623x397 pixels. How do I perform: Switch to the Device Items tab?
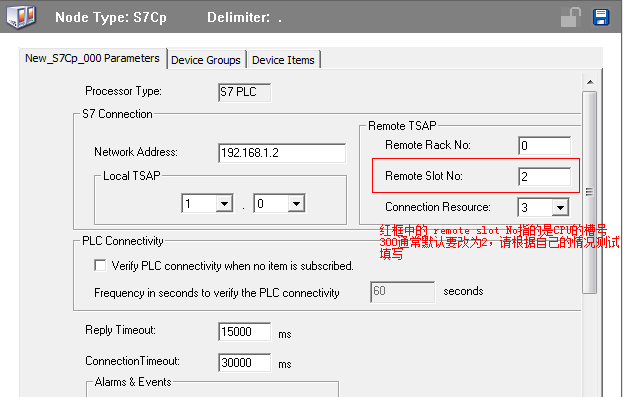283,60
